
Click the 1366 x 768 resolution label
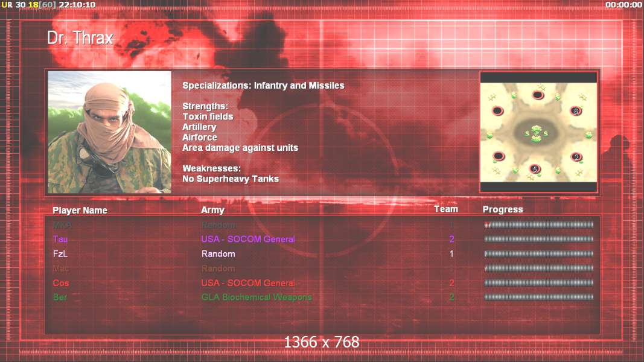[x=322, y=342]
